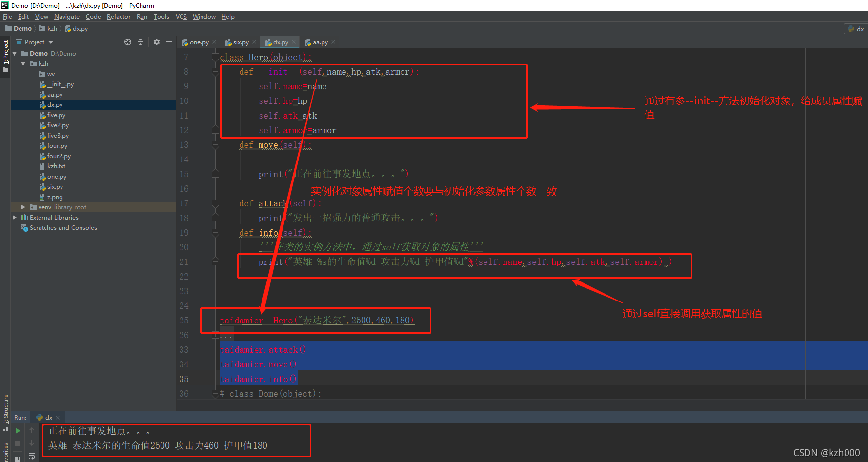Click the Demo breadcrumb in navigation bar
This screenshot has width=868, height=462.
[x=19, y=29]
